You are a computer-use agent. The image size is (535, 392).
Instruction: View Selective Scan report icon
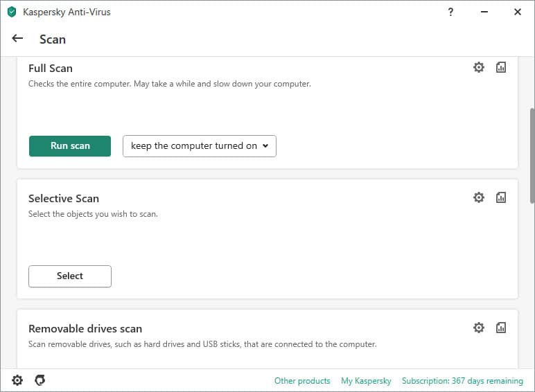coord(501,197)
